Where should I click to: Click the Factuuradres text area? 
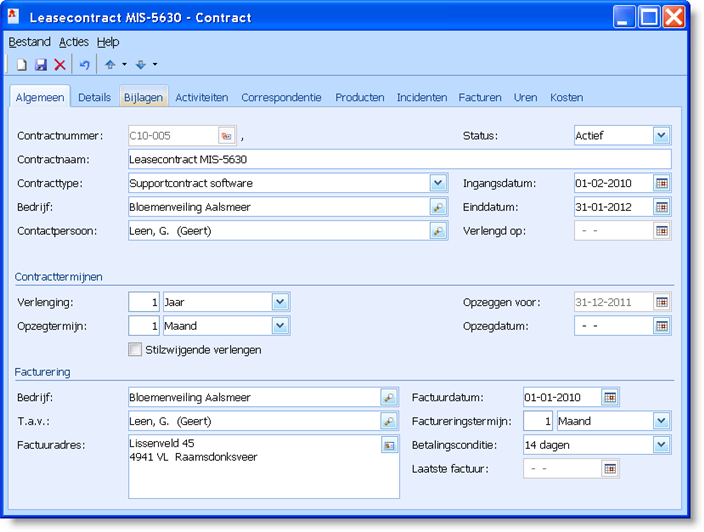pos(264,466)
